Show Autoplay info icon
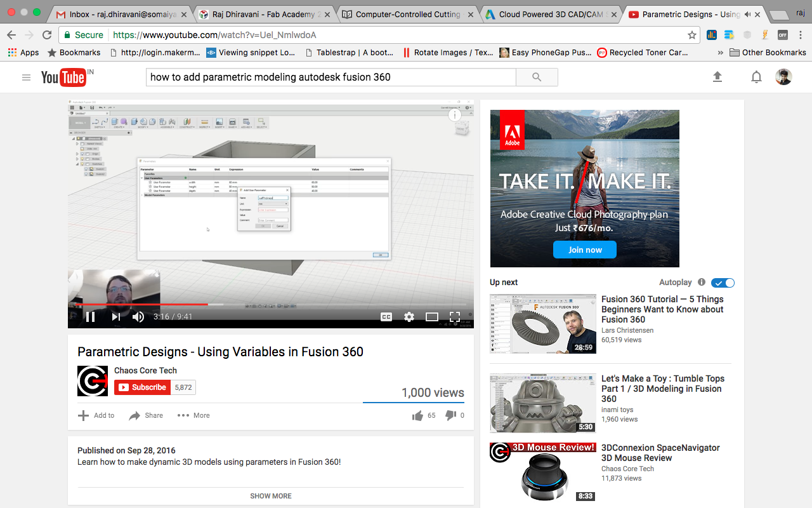This screenshot has width=812, height=508. [x=702, y=282]
